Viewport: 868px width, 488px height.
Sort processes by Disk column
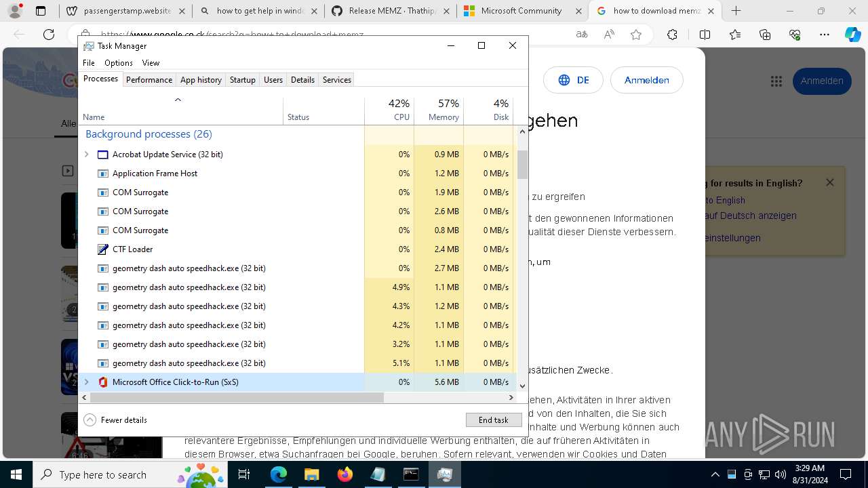488,110
